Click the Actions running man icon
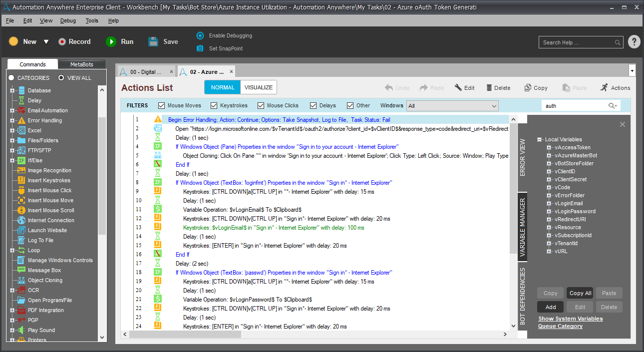The height and width of the screenshot is (352, 644). coord(604,87)
